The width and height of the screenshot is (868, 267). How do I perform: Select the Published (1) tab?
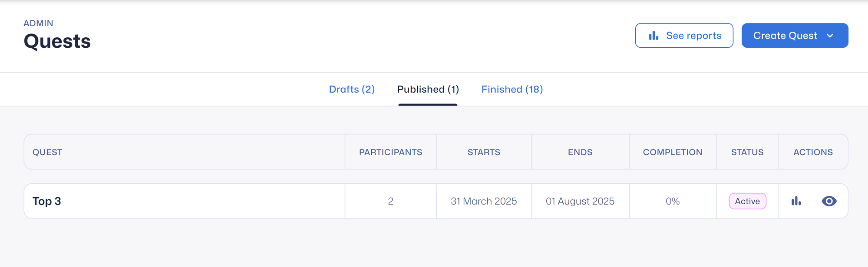[428, 89]
